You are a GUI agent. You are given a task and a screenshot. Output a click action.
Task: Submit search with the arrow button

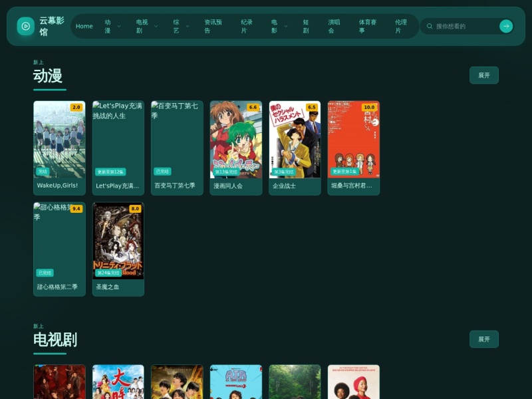(x=506, y=26)
